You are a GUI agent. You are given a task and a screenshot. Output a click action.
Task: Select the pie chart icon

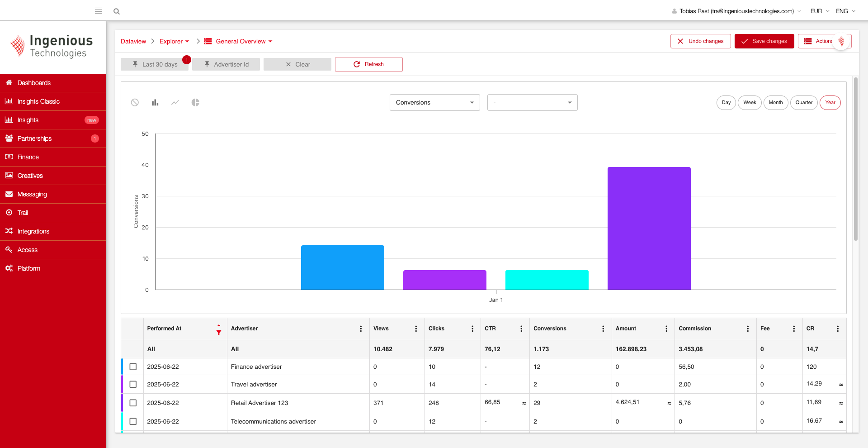pos(195,103)
